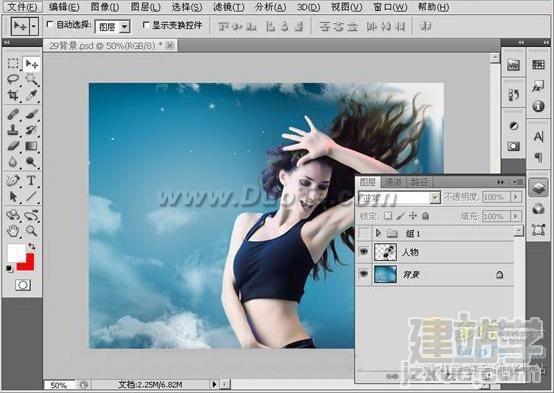This screenshot has height=393, width=554.
Task: Collapse the Layers panel with double arrows
Action: (501, 182)
